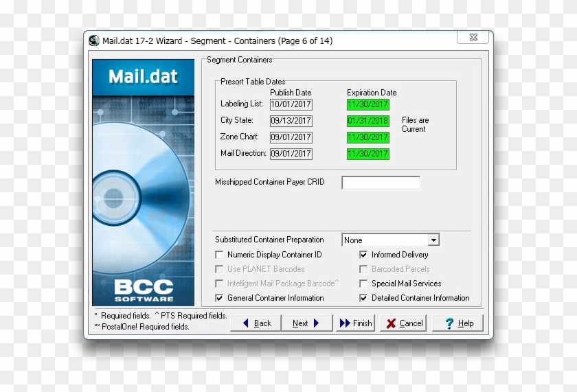Screen dimensions: 577x392
Task: Click 'PostalOne! Required fields' note
Action: (x=142, y=327)
